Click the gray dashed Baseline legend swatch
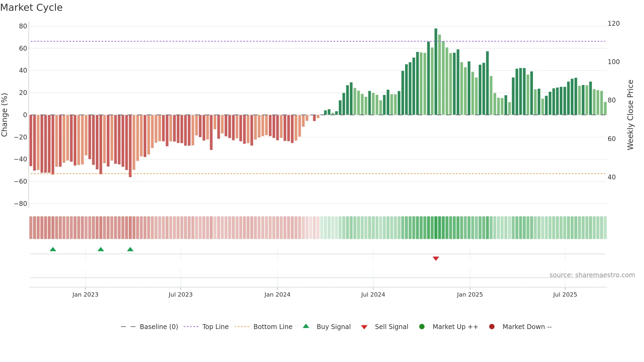Image resolution: width=644 pixels, height=362 pixels. 128,327
